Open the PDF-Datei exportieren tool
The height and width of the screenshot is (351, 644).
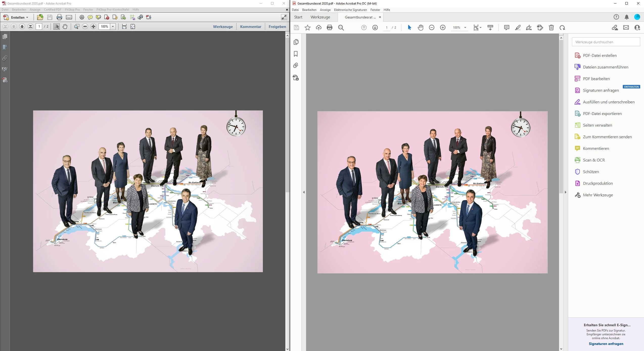(x=602, y=114)
